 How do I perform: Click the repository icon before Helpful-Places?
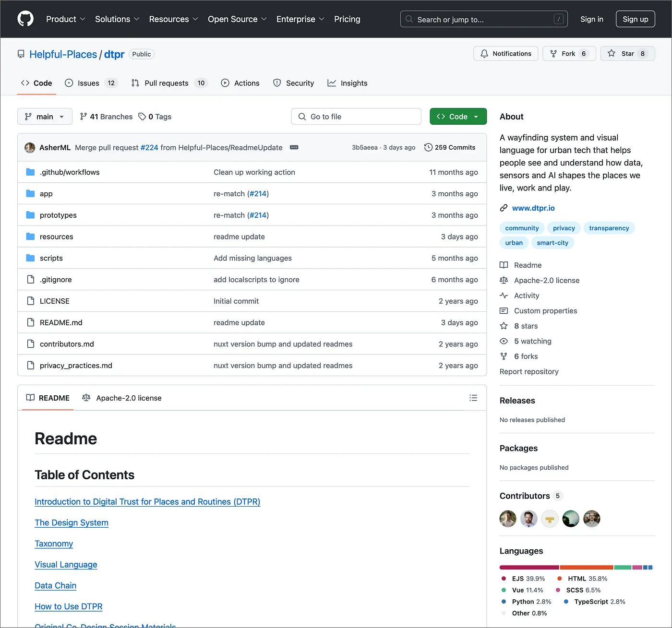click(21, 54)
